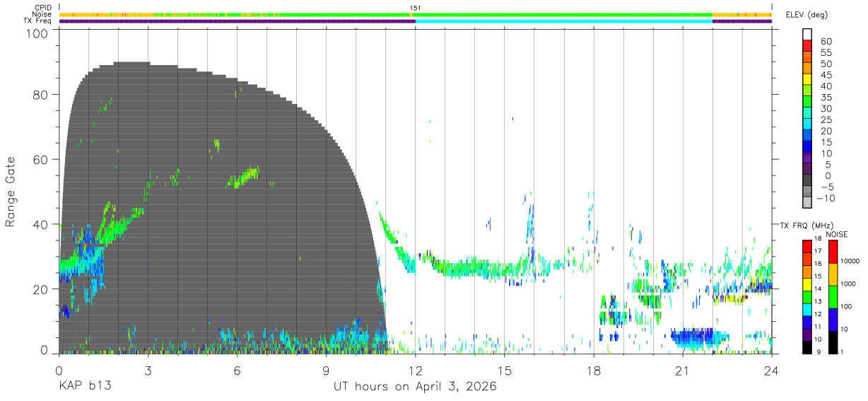Viewport: 868px width, 401px height.
Task: Pick the green ELEV swatch between 30 and 35
Action: click(x=808, y=103)
